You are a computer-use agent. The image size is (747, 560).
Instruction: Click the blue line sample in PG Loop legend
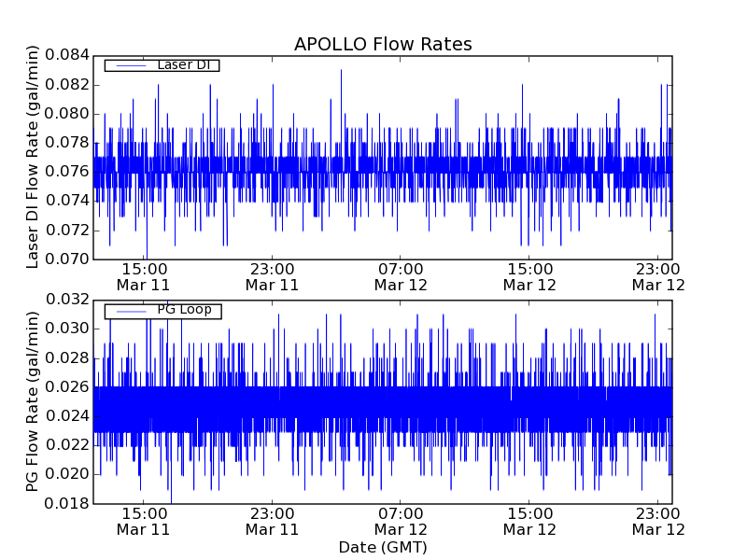pyautogui.click(x=126, y=311)
